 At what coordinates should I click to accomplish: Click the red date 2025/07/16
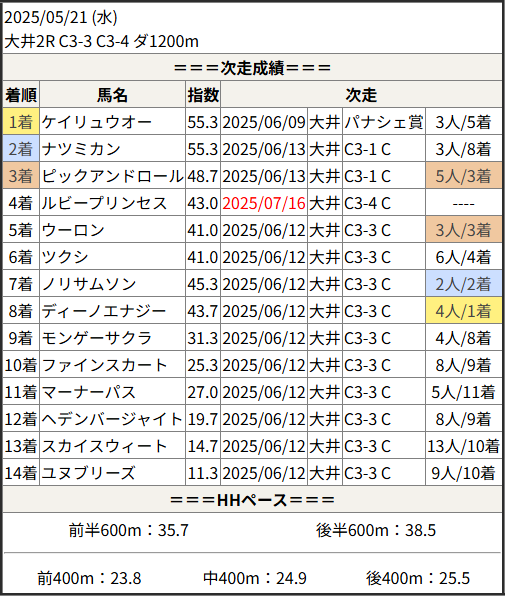[264, 203]
